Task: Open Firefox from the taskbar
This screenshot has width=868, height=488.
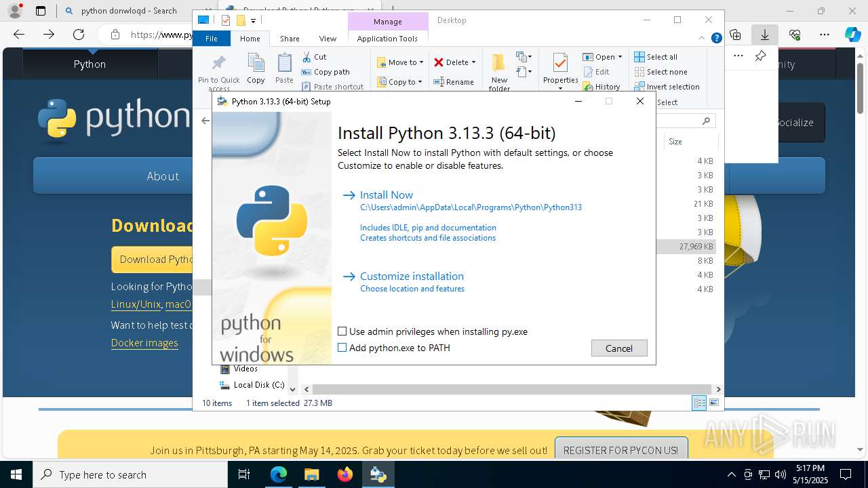Action: pyautogui.click(x=345, y=474)
